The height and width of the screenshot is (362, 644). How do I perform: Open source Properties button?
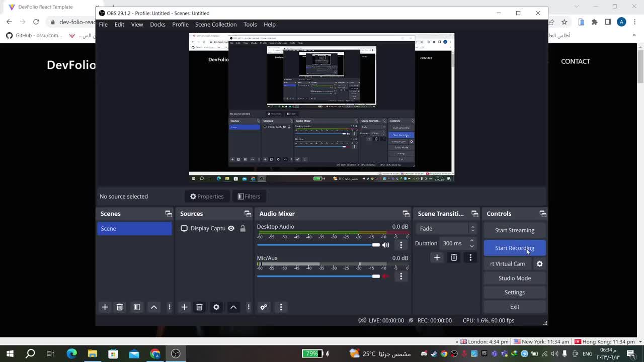point(207,197)
